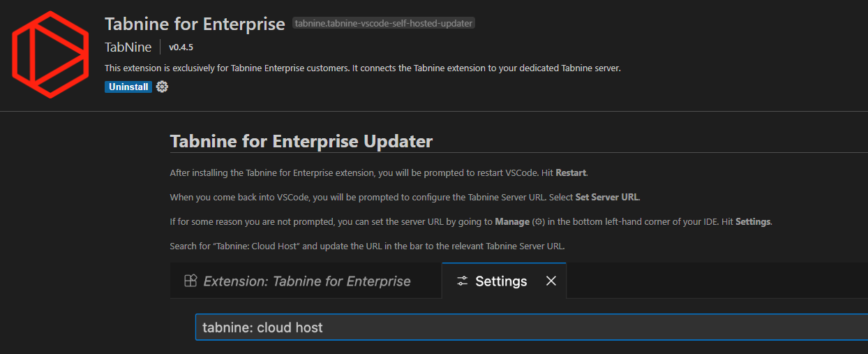Click the Tabnine for Enterprise title
The width and height of the screenshot is (868, 354).
[195, 24]
